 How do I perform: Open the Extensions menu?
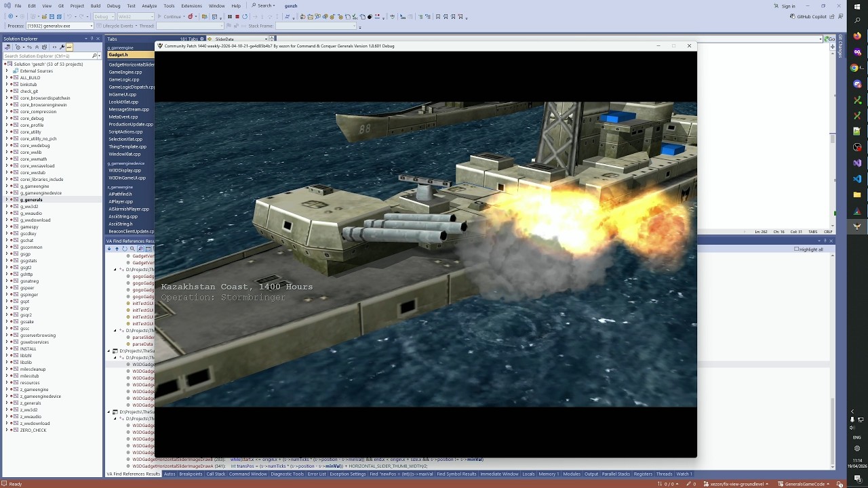coord(191,5)
